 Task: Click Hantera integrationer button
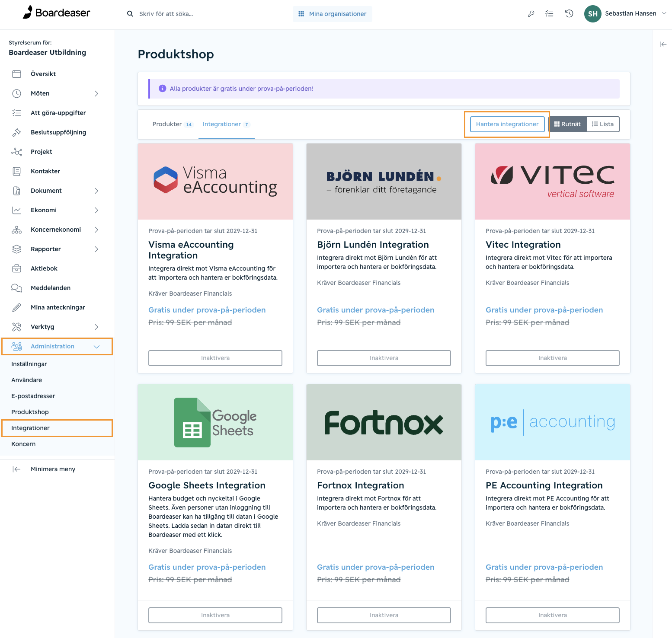pyautogui.click(x=507, y=124)
